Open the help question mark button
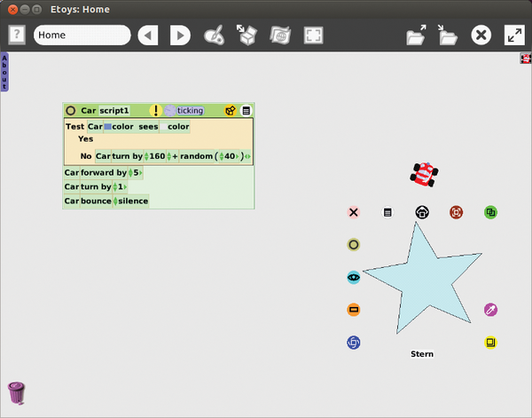 17,35
